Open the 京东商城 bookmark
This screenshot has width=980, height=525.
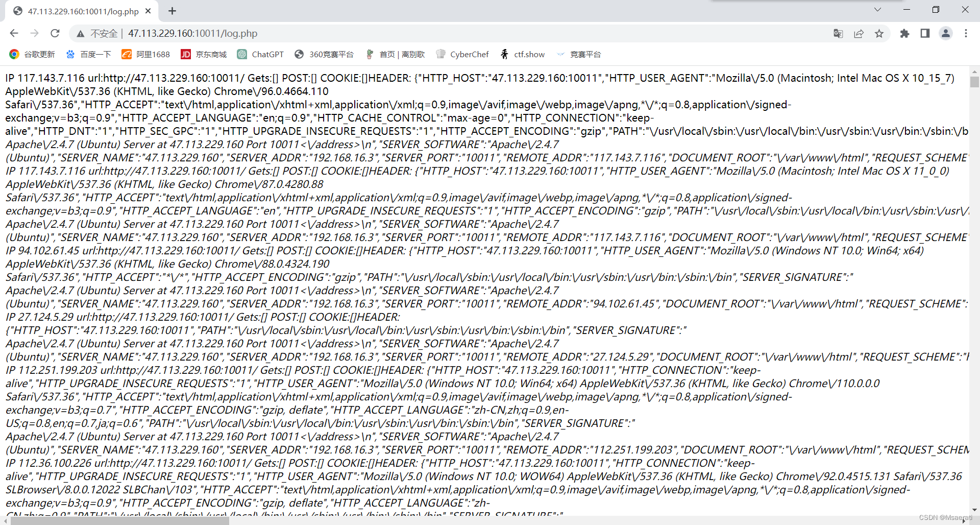(204, 54)
